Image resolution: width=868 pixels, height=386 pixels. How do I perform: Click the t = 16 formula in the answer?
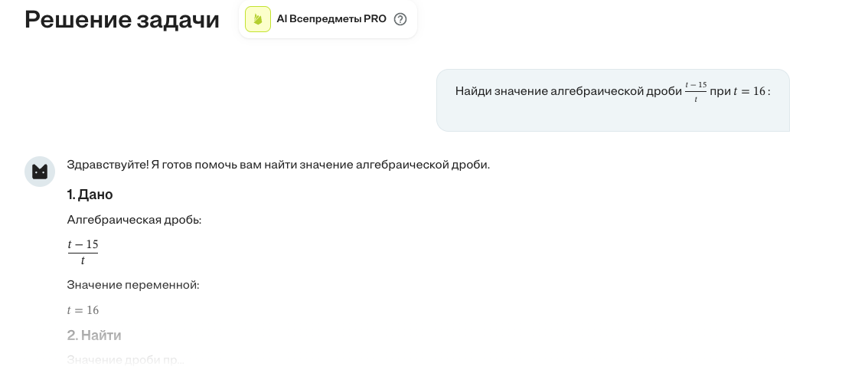[83, 310]
